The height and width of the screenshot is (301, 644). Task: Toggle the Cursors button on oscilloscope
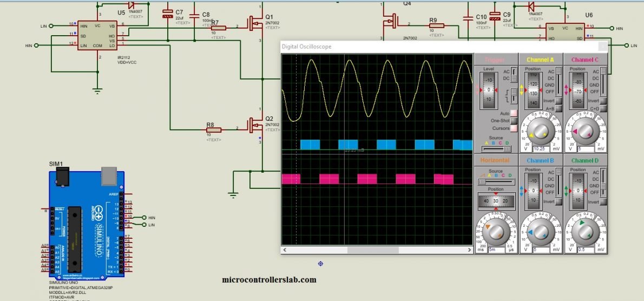pyautogui.click(x=514, y=128)
